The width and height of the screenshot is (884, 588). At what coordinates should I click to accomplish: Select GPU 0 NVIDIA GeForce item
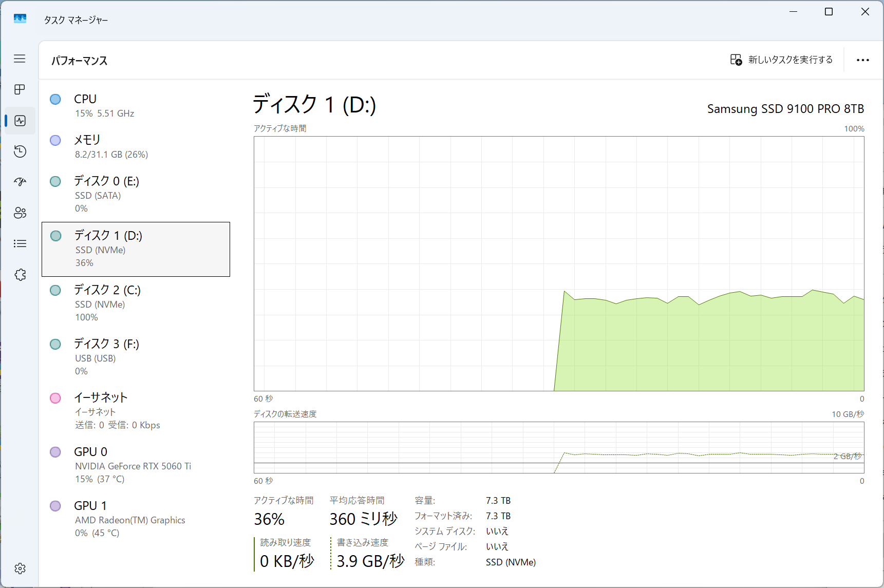pos(136,465)
